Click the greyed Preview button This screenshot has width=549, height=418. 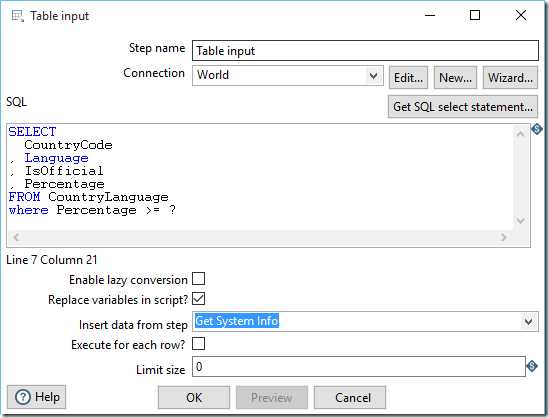click(272, 397)
